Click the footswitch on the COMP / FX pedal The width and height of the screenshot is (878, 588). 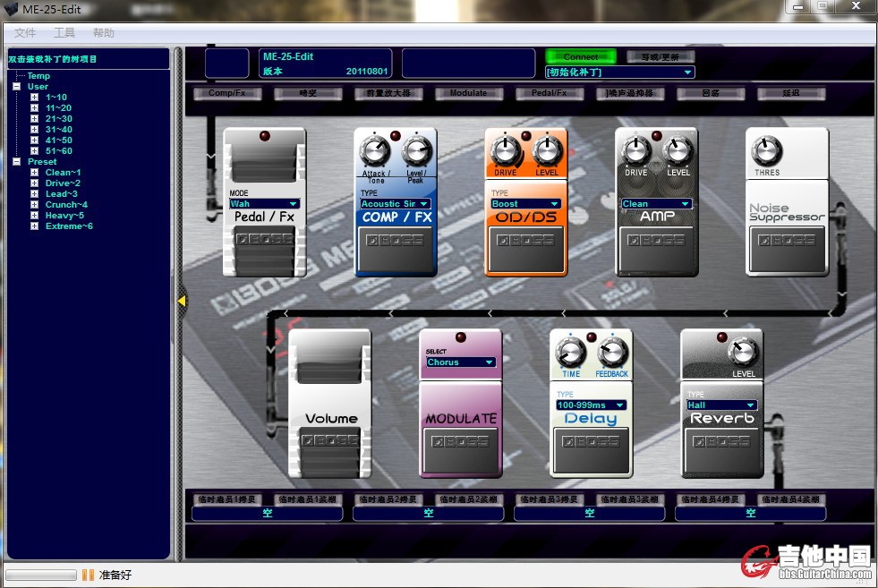coord(396,250)
